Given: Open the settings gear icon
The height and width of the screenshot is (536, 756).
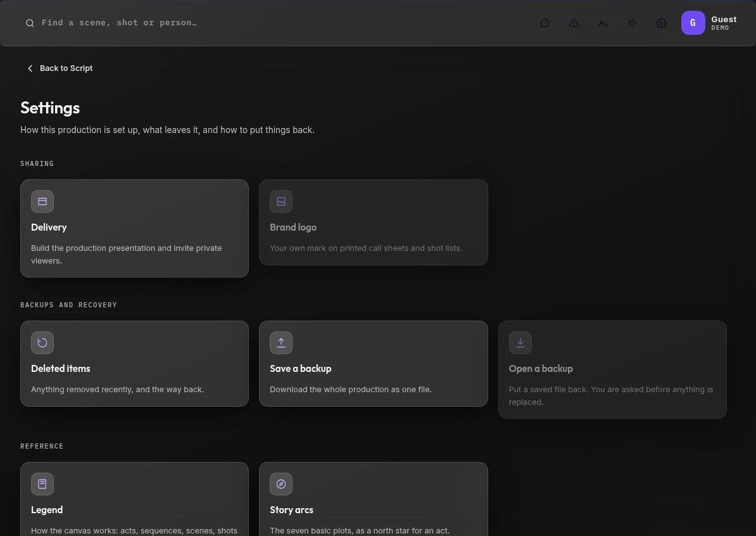Looking at the screenshot, I should coord(661,23).
